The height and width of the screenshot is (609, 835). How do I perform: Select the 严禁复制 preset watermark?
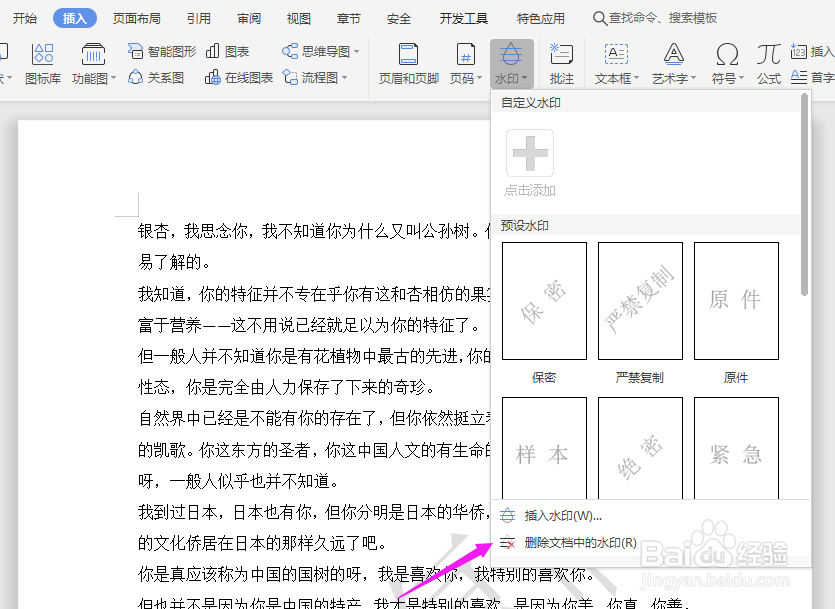click(x=639, y=300)
